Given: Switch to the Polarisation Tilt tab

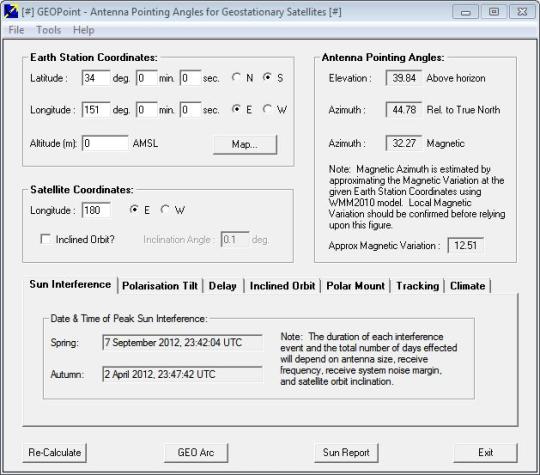Looking at the screenshot, I should (160, 286).
